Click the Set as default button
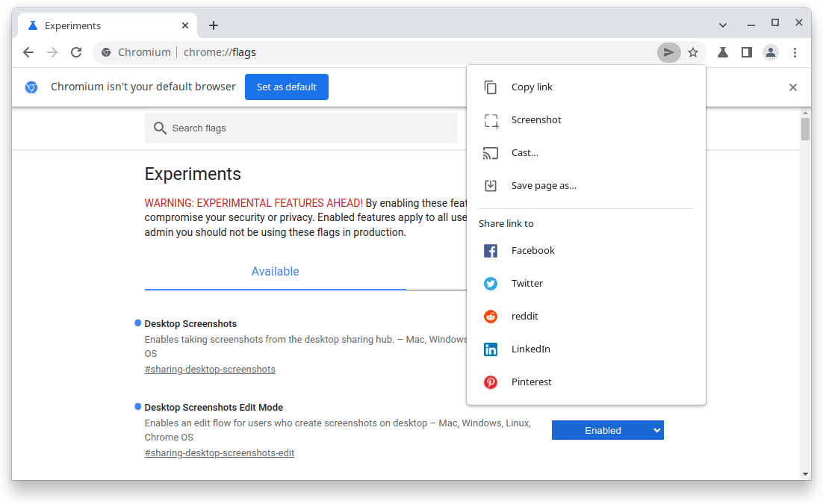This screenshot has width=823, height=504. tap(286, 87)
